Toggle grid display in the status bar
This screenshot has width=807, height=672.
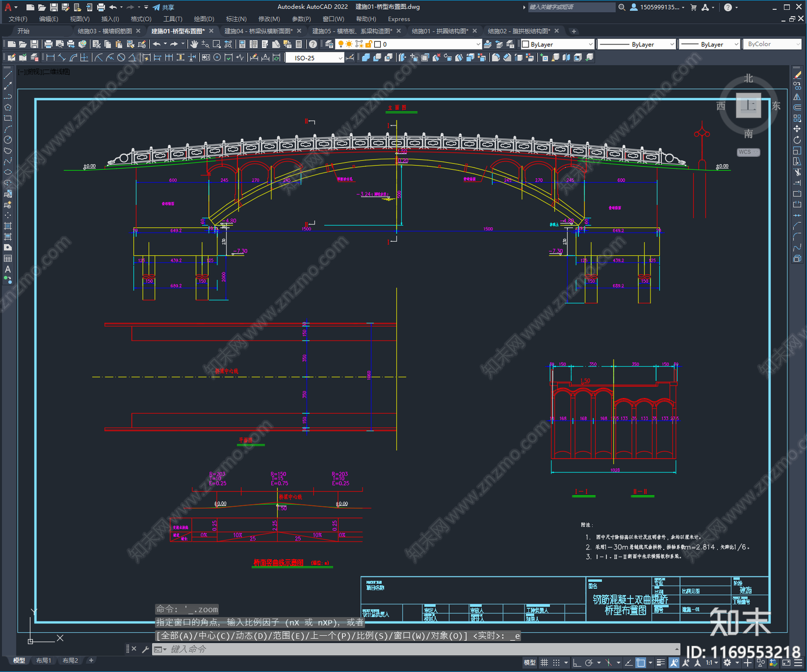click(x=544, y=663)
